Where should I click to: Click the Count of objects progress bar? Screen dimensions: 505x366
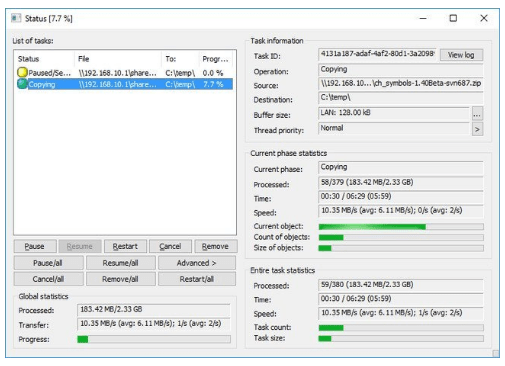pyautogui.click(x=401, y=237)
